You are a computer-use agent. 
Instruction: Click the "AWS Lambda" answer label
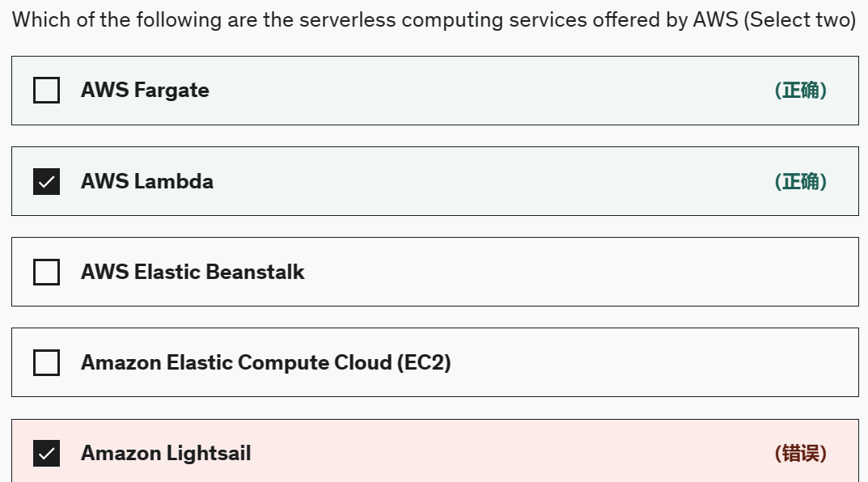click(x=147, y=181)
